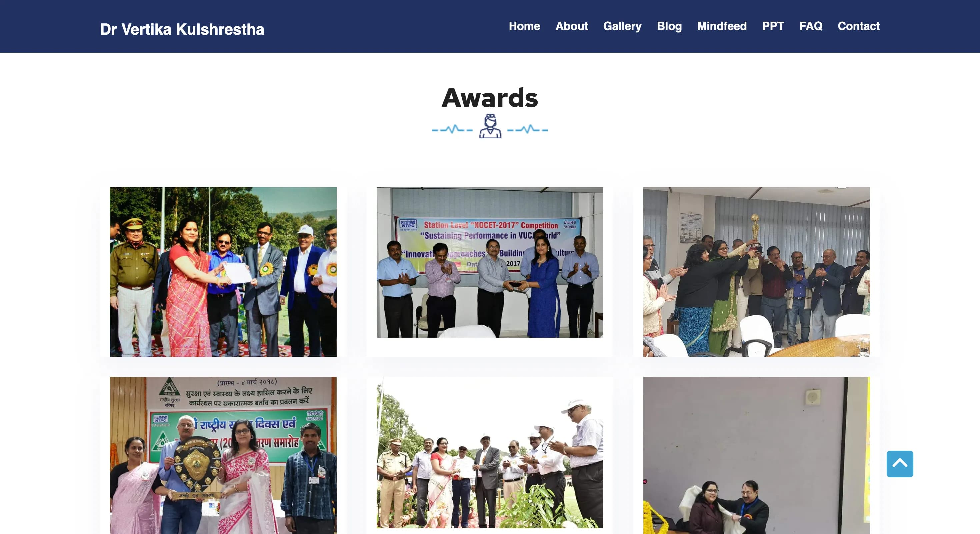Go to the About page
Image resolution: width=980 pixels, height=534 pixels.
pyautogui.click(x=571, y=26)
